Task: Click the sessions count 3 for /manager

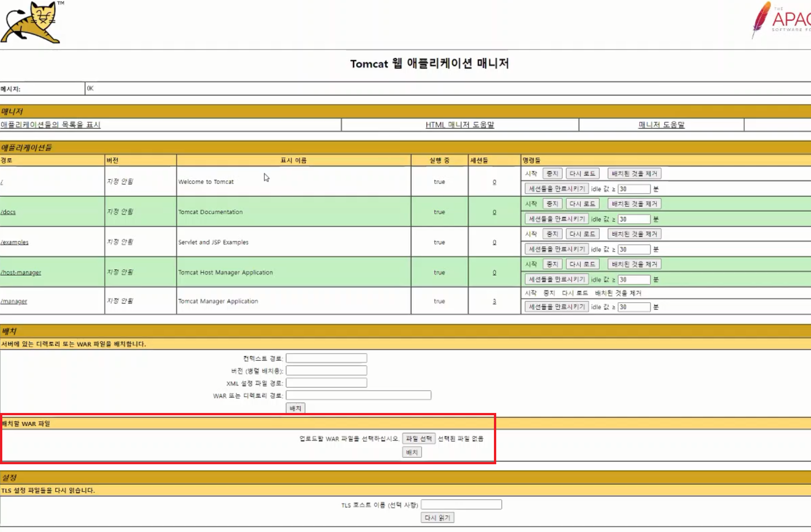Action: tap(494, 301)
